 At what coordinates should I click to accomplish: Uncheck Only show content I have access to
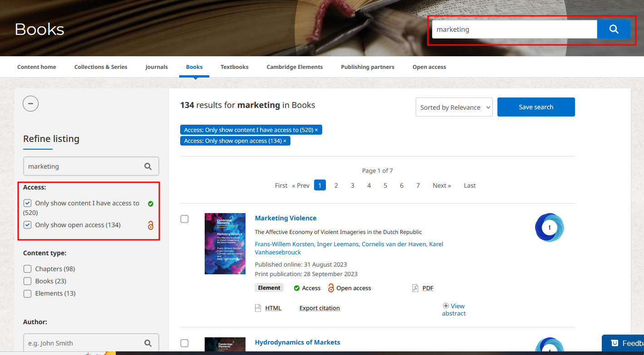click(x=28, y=203)
